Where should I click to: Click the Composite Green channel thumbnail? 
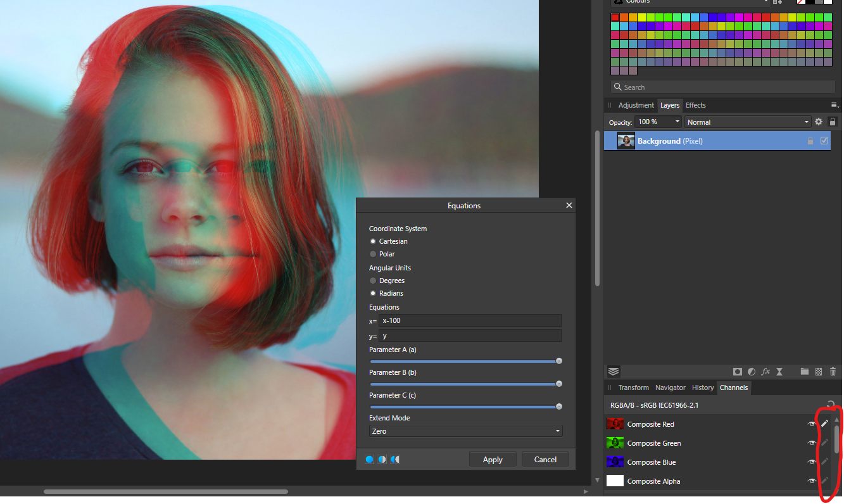click(615, 443)
